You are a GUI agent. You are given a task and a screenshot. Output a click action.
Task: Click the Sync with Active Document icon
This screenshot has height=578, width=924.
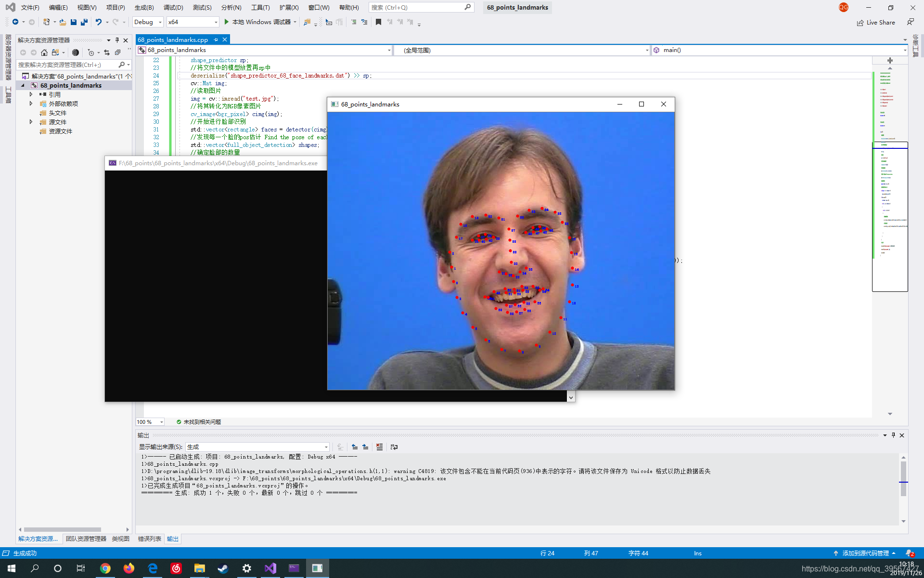[x=107, y=53]
